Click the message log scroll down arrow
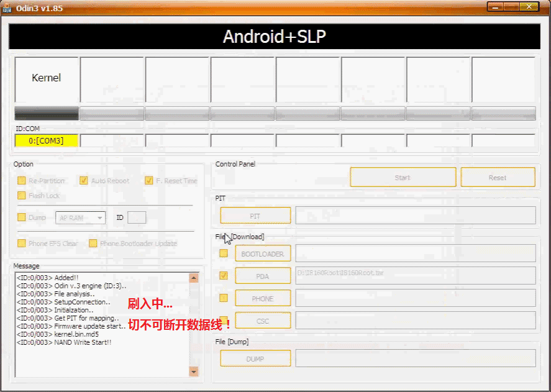The height and width of the screenshot is (392, 551). coord(194,371)
